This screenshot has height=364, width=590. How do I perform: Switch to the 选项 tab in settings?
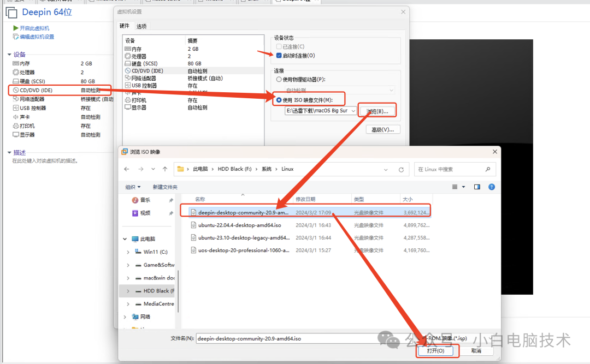tap(141, 26)
